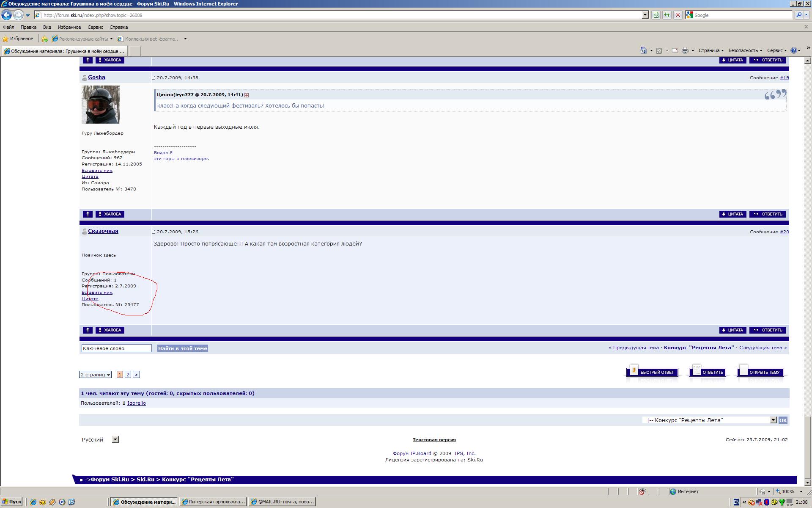The image size is (812, 508).
Task: Click scroll-to-top arrow under Сказочная's post
Action: pyautogui.click(x=88, y=330)
